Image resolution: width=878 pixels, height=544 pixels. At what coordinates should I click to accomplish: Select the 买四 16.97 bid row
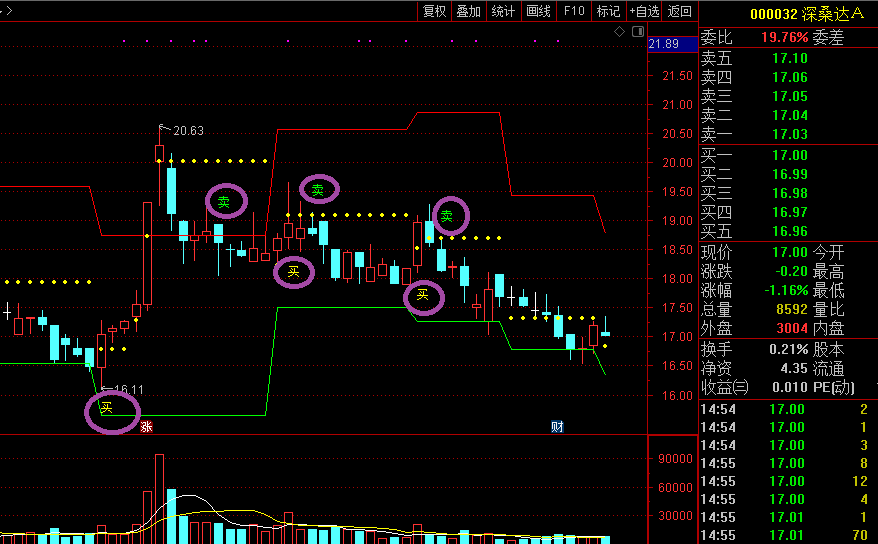click(x=754, y=212)
